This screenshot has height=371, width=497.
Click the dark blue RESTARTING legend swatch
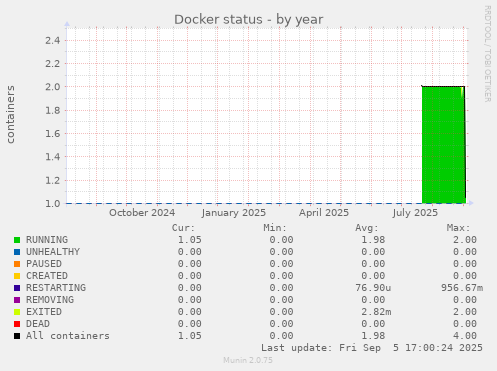(17, 288)
